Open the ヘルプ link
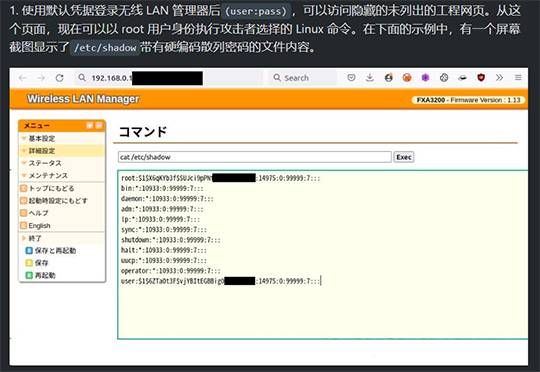This screenshot has width=540, height=372. pos(38,213)
